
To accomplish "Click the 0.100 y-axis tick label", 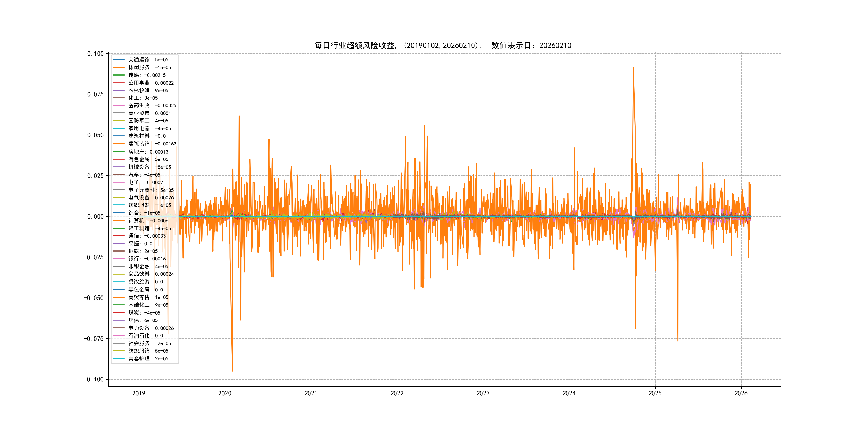I will [95, 54].
